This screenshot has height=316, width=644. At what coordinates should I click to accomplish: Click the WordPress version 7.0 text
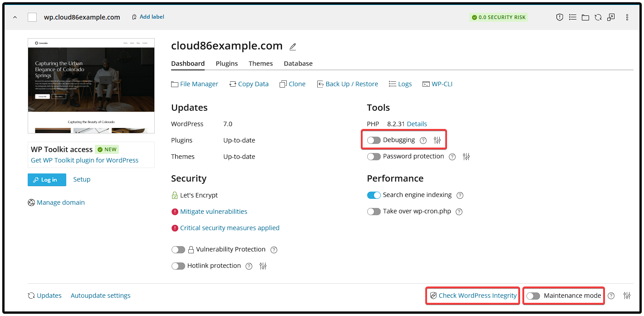(228, 124)
